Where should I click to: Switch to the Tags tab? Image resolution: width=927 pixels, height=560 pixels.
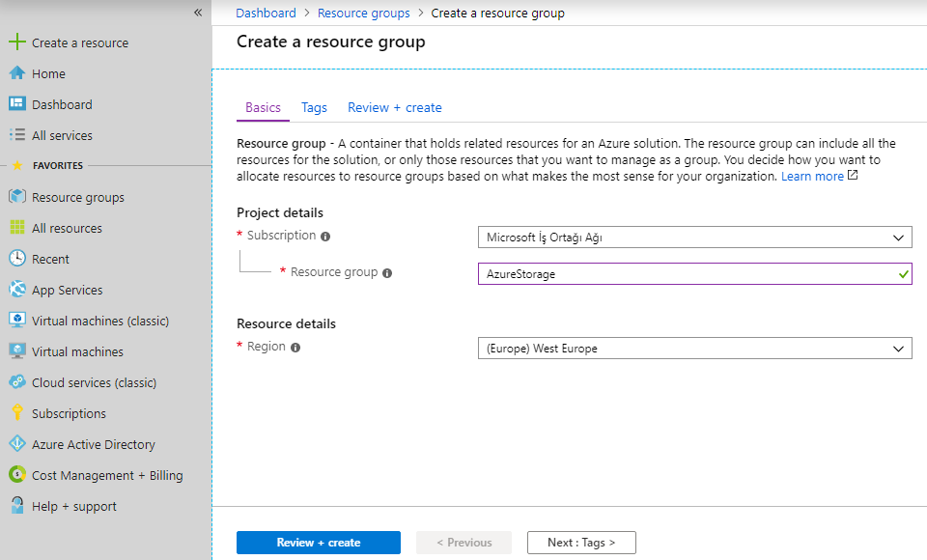click(x=314, y=107)
